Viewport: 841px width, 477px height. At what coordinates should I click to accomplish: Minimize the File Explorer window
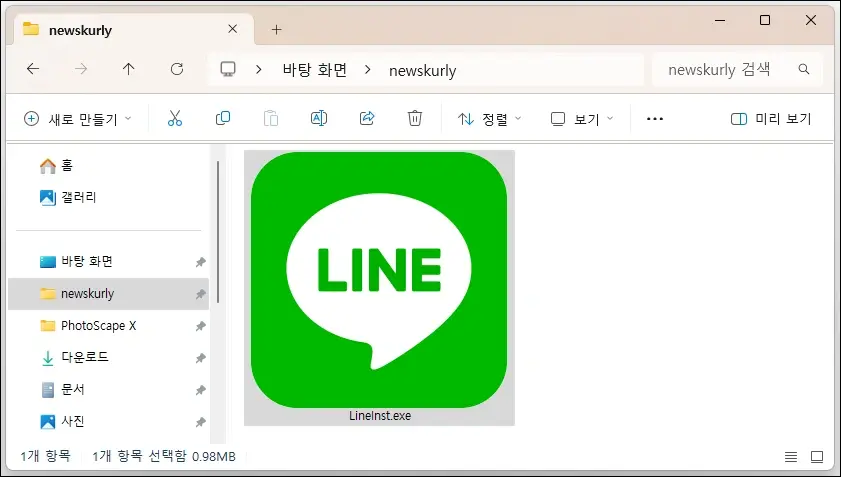pyautogui.click(x=720, y=20)
